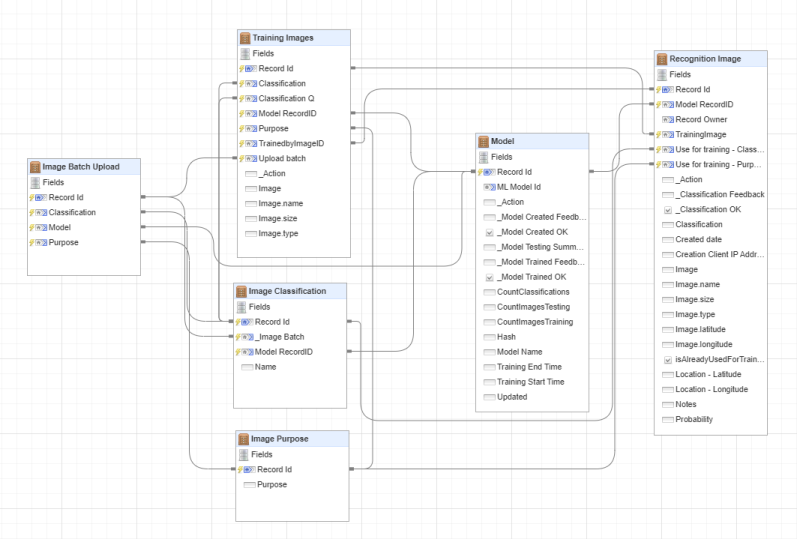Select the Model Name field in Model

click(x=520, y=352)
